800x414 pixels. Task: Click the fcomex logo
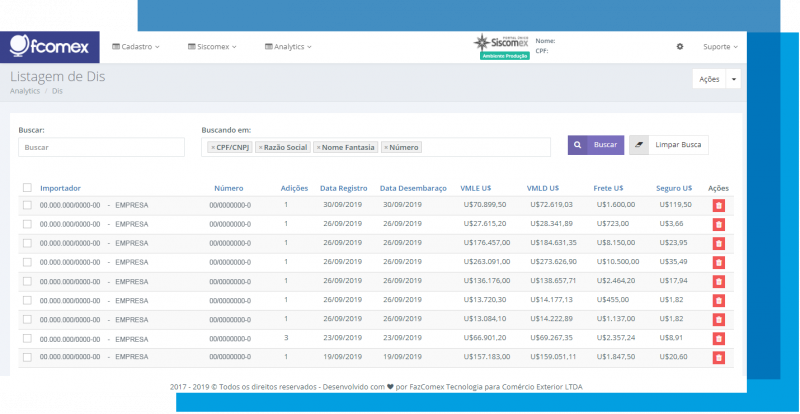[49, 47]
